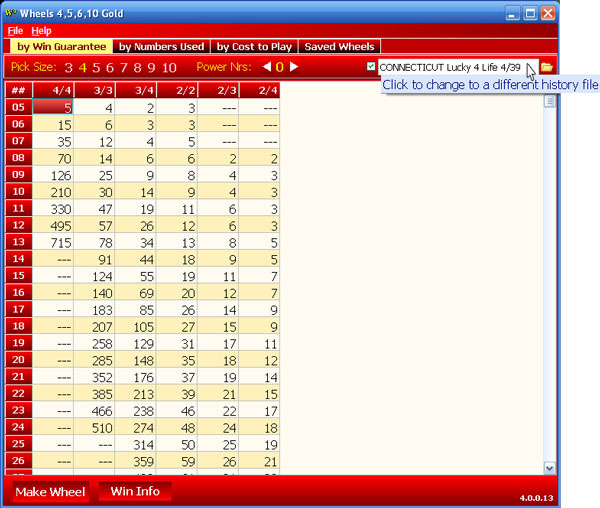Increase Power Nrs with right arrow

[x=293, y=67]
